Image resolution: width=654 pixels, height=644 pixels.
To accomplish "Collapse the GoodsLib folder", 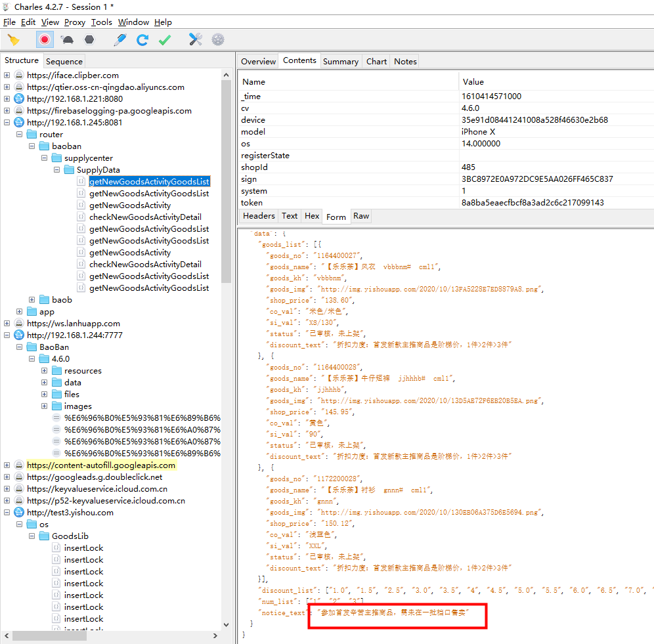I will (32, 536).
